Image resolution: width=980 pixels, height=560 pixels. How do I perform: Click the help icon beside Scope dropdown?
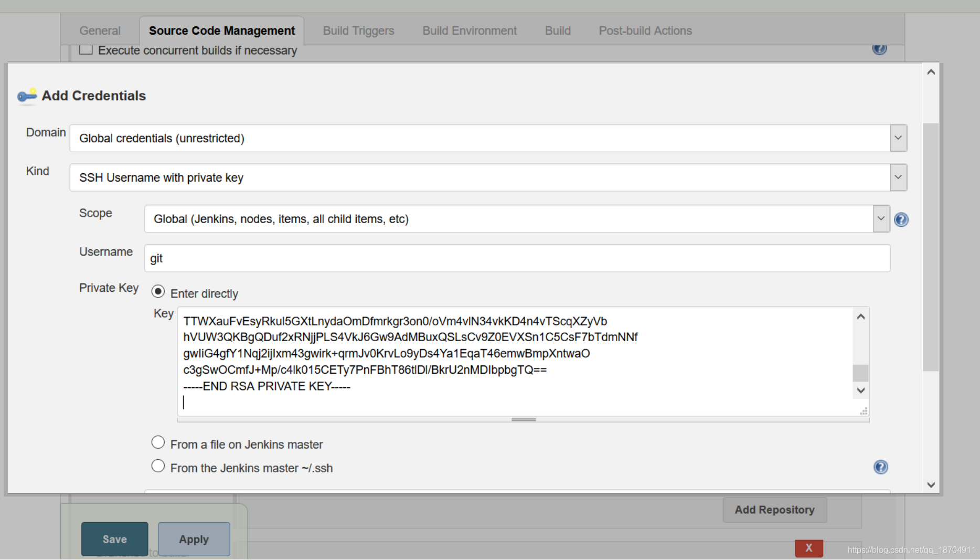901,219
